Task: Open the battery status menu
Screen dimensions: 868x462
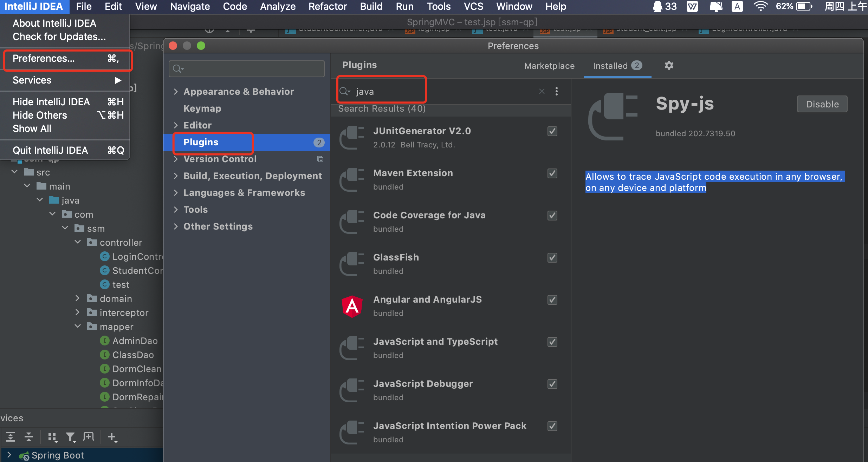Action: pos(804,6)
